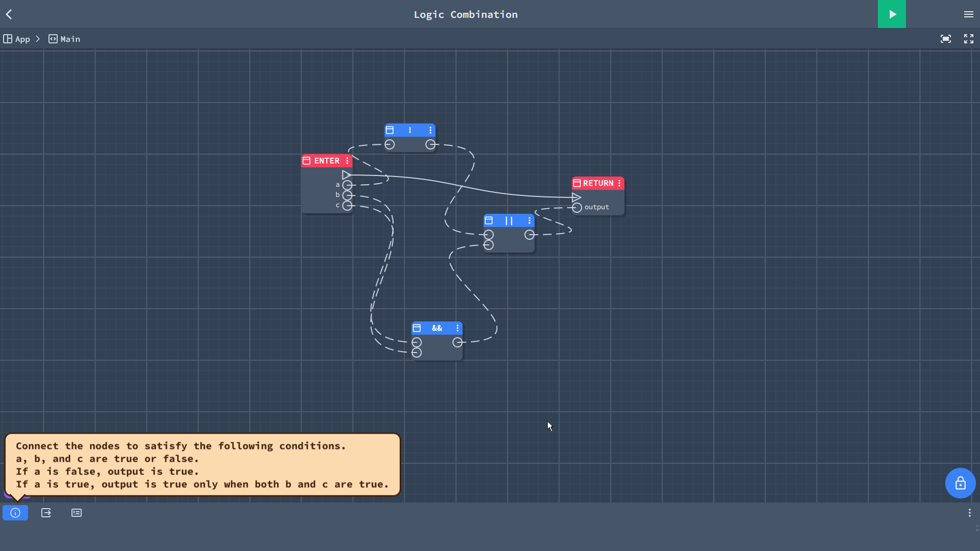
Task: Select output port a on ENTER node
Action: (x=347, y=185)
